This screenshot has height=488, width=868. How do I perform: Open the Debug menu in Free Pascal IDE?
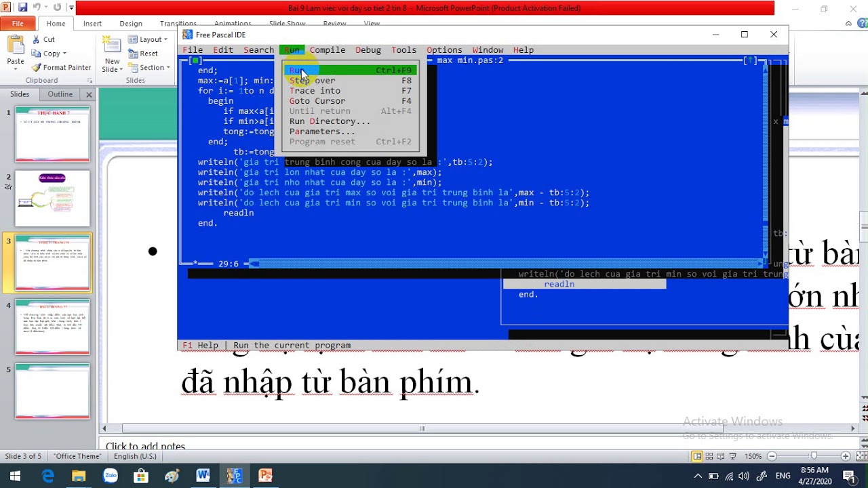(368, 50)
